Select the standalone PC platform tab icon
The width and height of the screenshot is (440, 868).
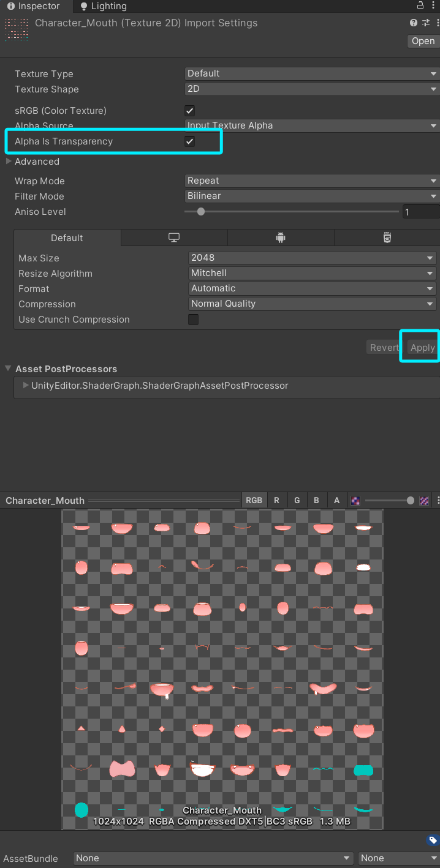(x=174, y=238)
